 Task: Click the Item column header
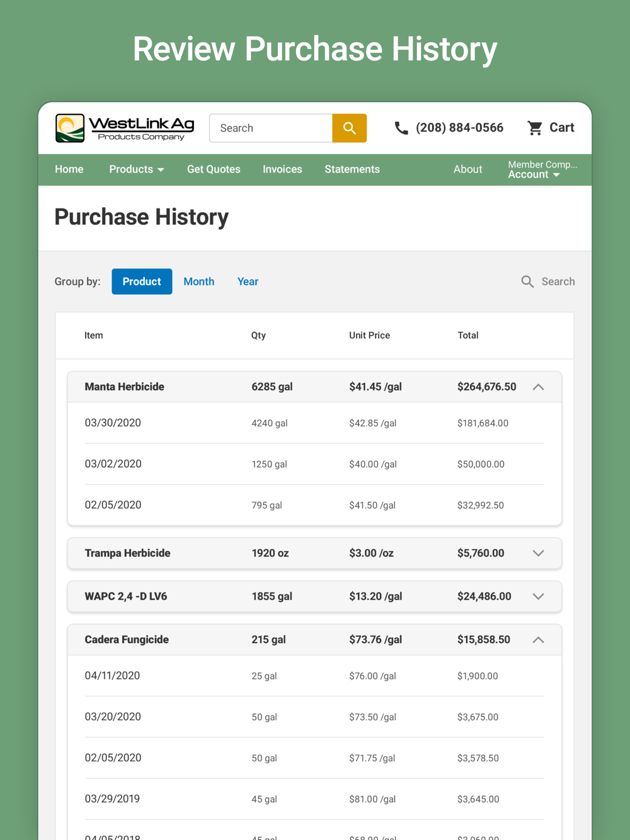[x=94, y=335]
